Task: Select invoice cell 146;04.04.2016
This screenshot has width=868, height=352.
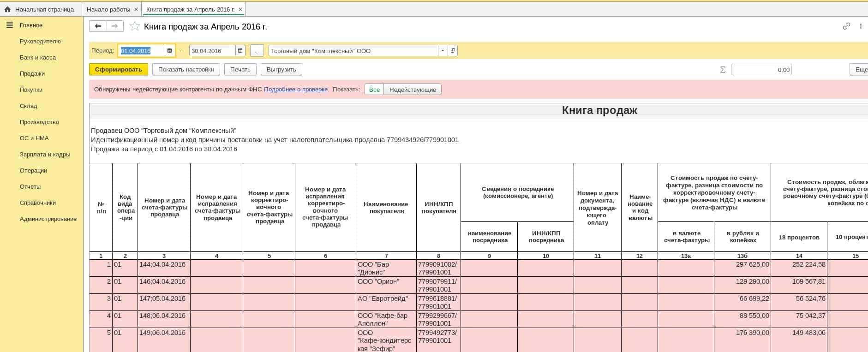Action: coord(164,285)
